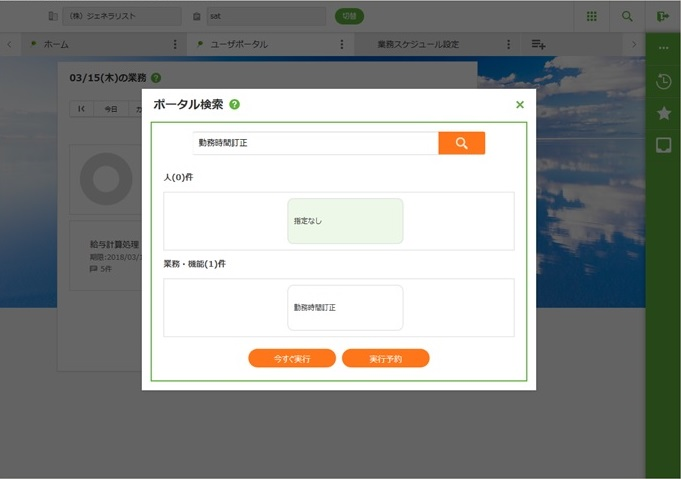Image resolution: width=681 pixels, height=479 pixels.
Task: Click the add tab list icon
Action: tap(539, 44)
